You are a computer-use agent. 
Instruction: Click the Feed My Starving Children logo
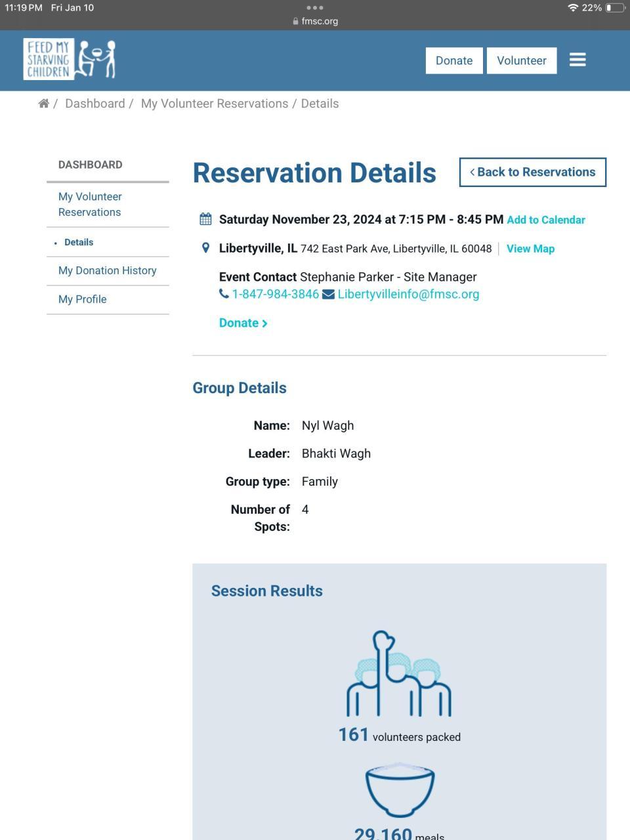[x=69, y=59]
